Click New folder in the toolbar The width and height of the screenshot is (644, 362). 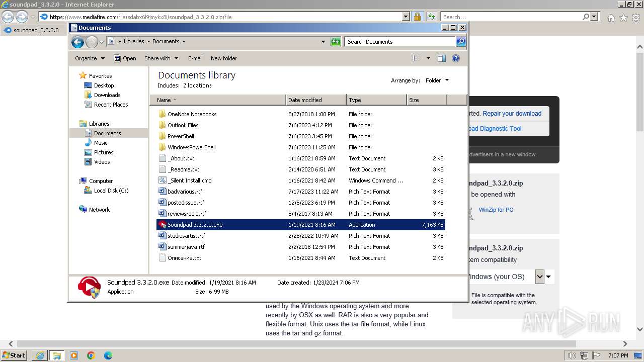pyautogui.click(x=224, y=58)
